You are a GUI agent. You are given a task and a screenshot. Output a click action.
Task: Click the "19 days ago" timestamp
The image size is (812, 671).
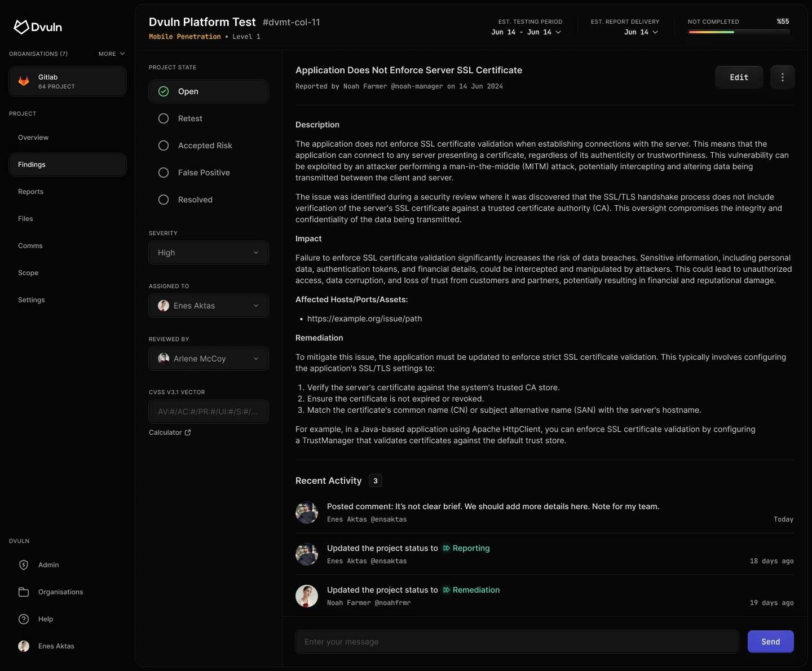[x=771, y=603]
